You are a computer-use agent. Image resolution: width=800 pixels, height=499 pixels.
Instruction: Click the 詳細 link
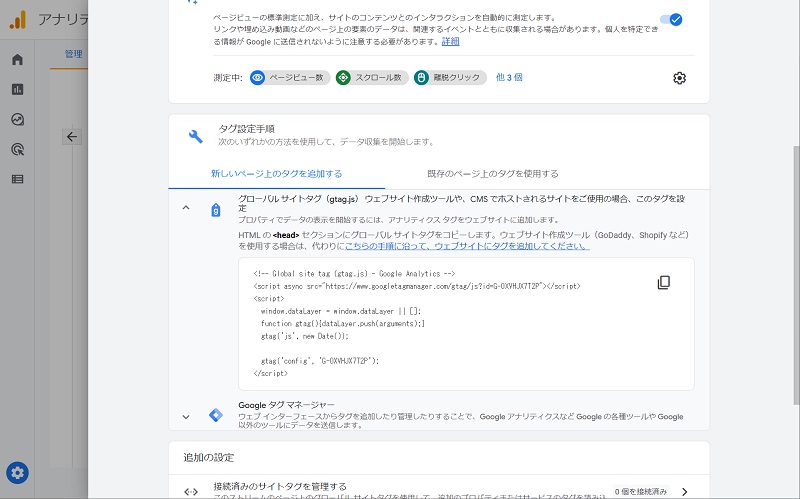[x=451, y=41]
